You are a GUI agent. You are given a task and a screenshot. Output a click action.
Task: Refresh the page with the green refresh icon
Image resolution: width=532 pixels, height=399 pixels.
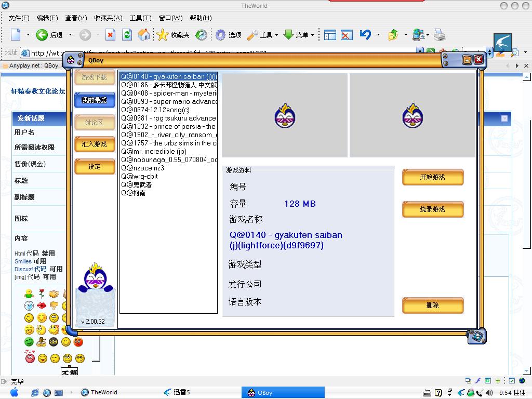pos(127,35)
